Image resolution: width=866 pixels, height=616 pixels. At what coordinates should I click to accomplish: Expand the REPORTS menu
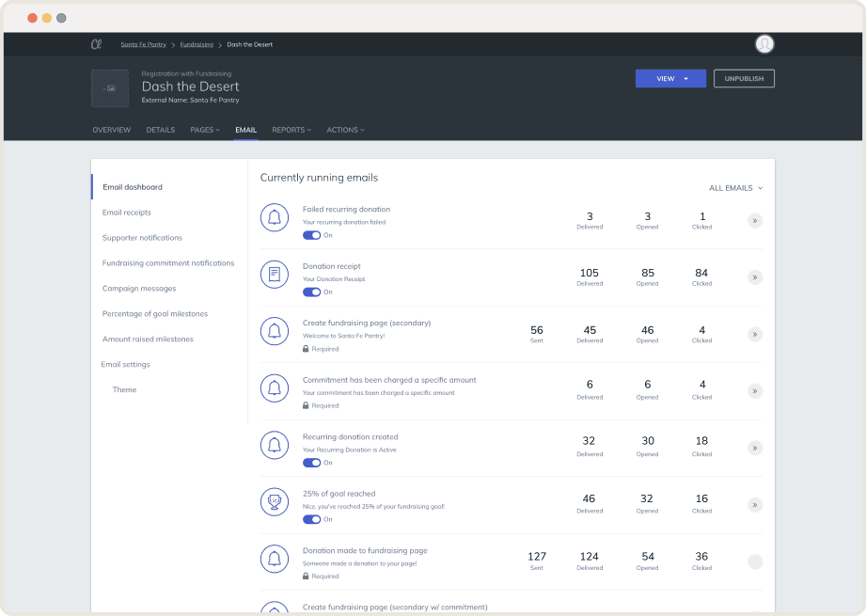pyautogui.click(x=291, y=130)
